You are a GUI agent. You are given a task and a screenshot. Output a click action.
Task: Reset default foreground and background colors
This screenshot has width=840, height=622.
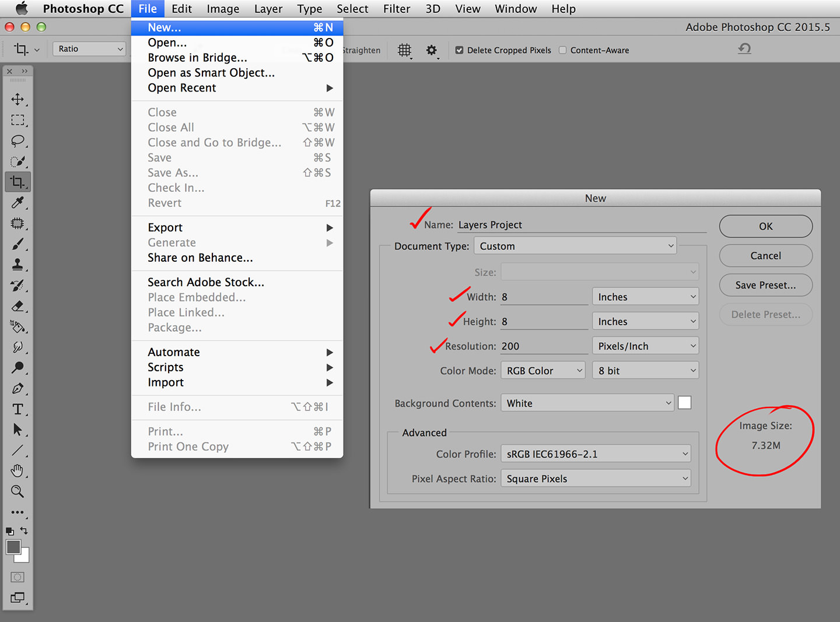click(x=10, y=531)
